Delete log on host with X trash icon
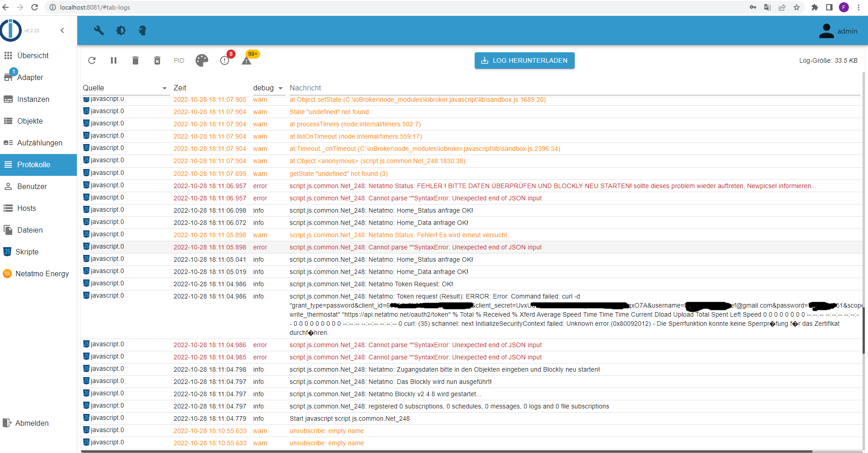This screenshot has width=868, height=453. (x=157, y=60)
